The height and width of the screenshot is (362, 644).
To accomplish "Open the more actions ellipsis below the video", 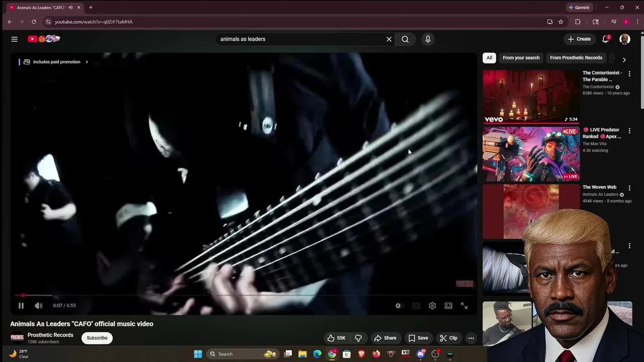I will (471, 338).
